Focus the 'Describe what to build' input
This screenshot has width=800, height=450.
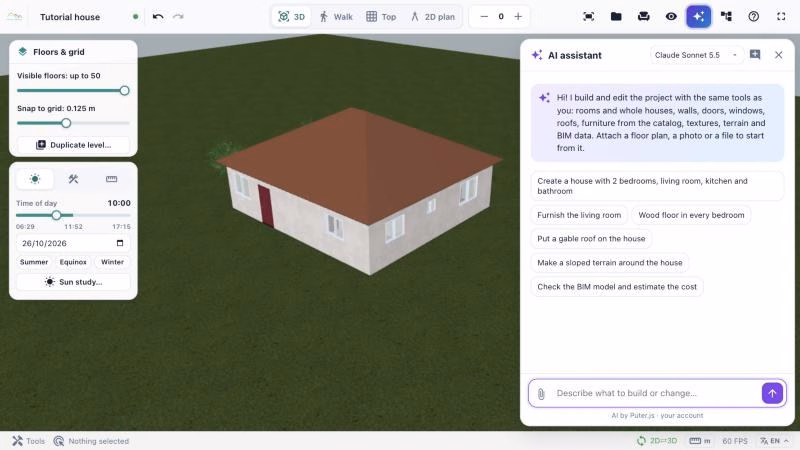click(656, 393)
